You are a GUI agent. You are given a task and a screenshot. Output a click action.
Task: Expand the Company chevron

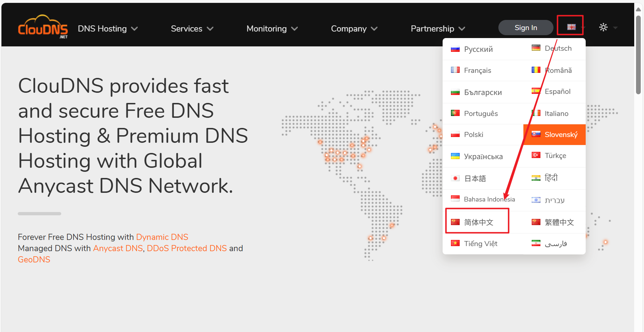(x=374, y=29)
